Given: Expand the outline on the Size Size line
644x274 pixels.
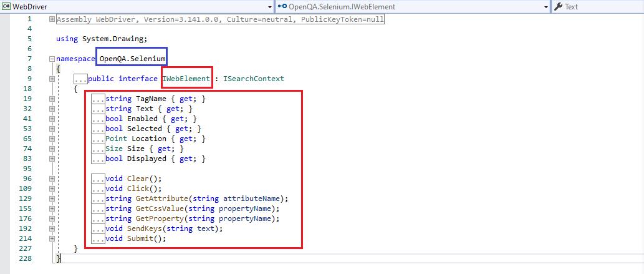Looking at the screenshot, I should [x=52, y=149].
